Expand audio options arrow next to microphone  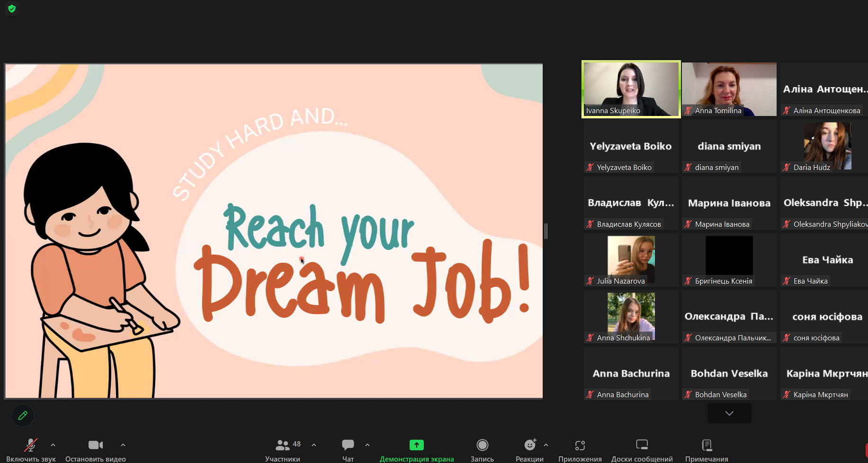pos(53,445)
